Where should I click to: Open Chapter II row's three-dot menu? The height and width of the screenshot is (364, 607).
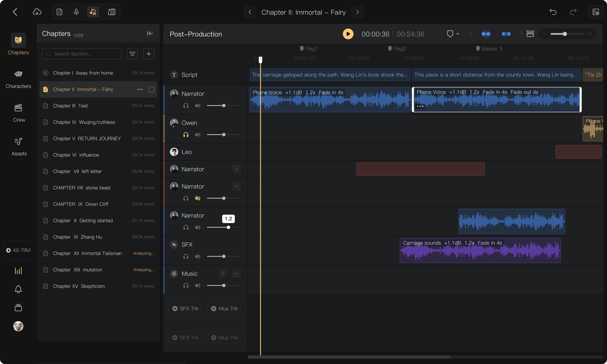coord(140,89)
